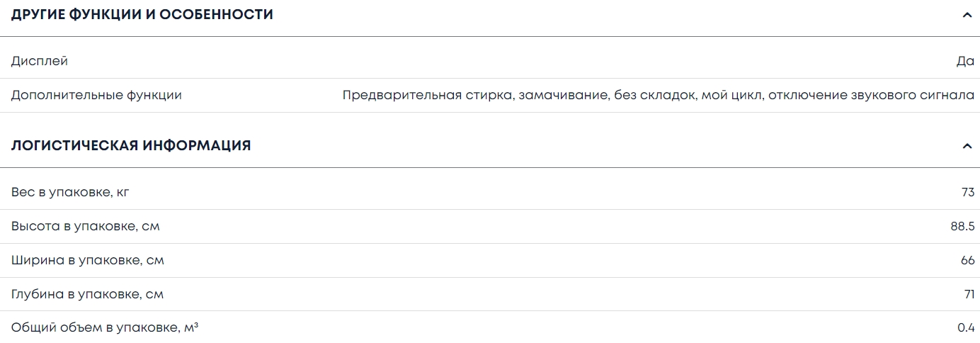Screen dimensions: 980x343
Task: Click the «Предварительная стирка» text
Action: (428, 95)
